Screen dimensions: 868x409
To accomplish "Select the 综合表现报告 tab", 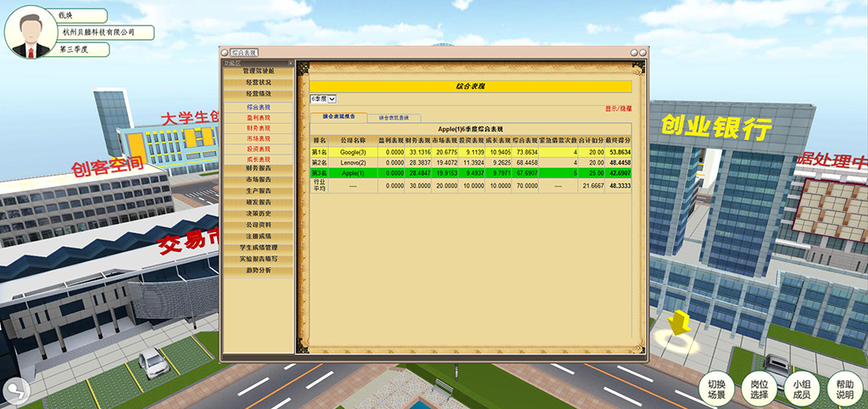I will (338, 117).
